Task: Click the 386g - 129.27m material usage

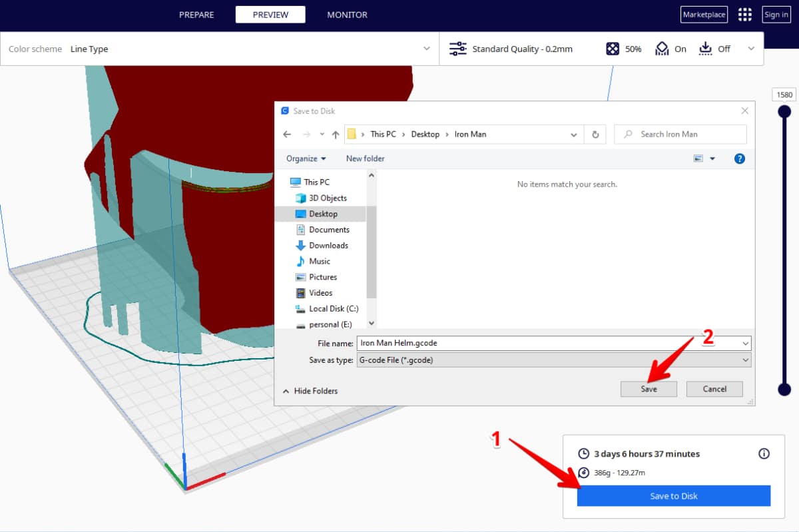Action: [x=619, y=473]
